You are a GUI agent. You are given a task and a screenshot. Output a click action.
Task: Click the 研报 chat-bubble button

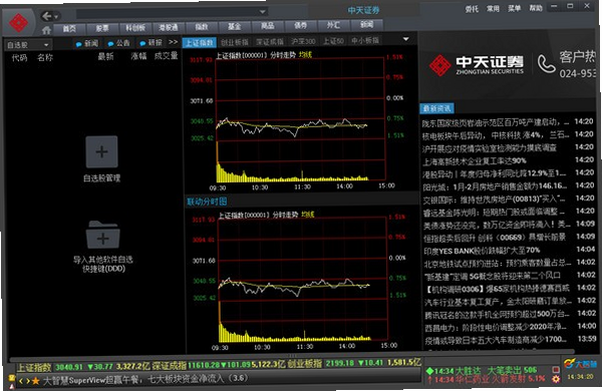[x=151, y=43]
